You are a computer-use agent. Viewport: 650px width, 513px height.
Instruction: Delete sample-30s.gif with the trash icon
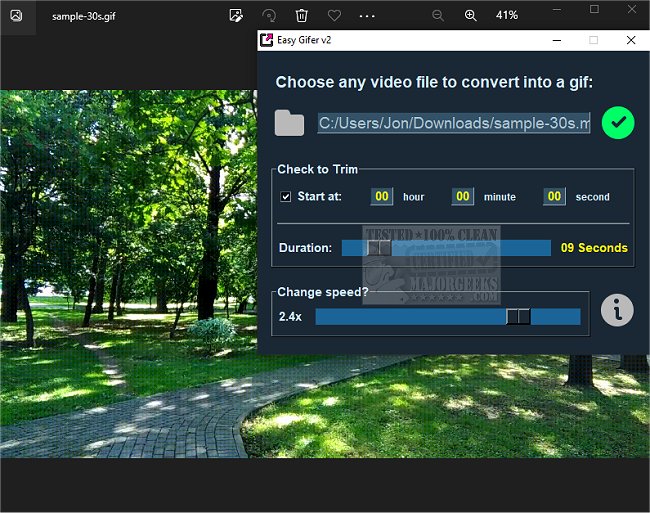tap(301, 16)
